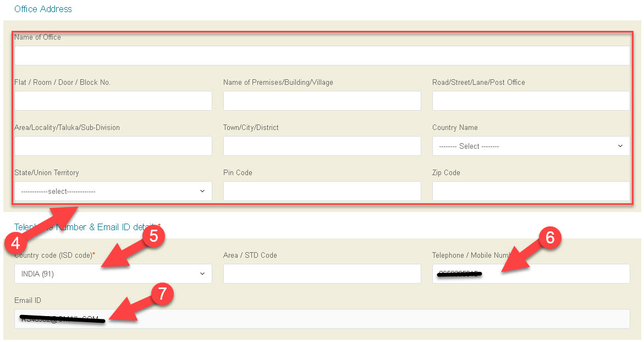Click the Name of Office text field
644x342 pixels.
(x=322, y=56)
